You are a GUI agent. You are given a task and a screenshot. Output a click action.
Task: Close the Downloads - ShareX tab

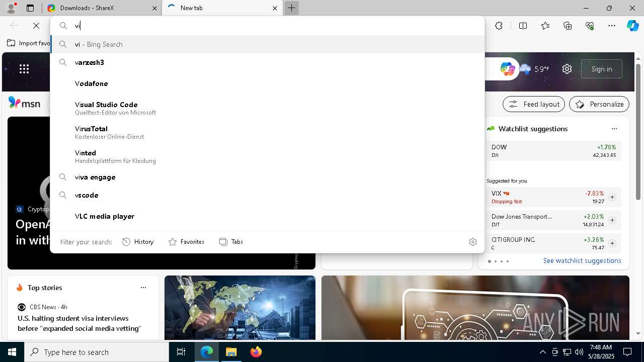point(154,8)
